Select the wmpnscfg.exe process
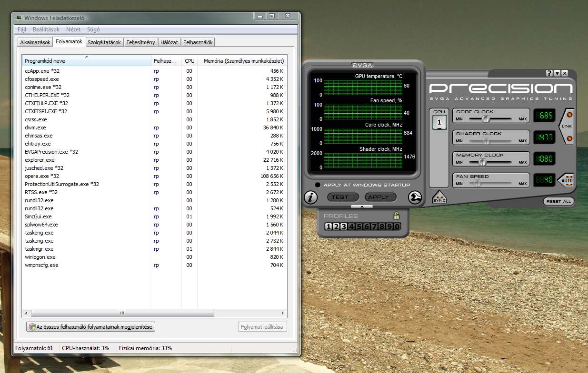This screenshot has width=588, height=373. [x=155, y=265]
